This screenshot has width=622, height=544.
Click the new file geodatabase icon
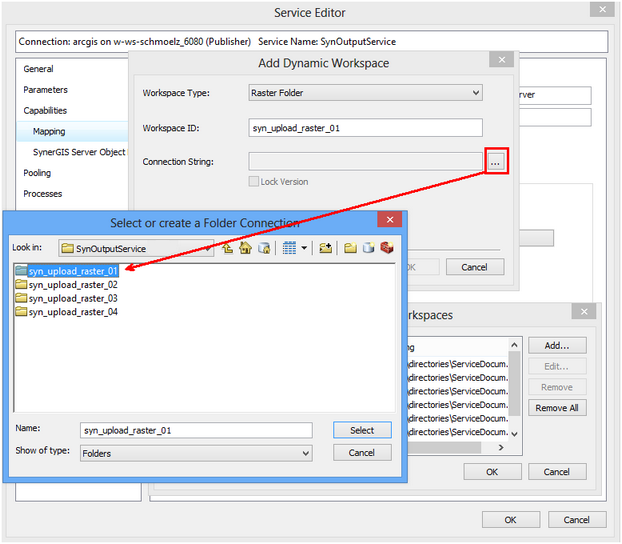click(368, 248)
